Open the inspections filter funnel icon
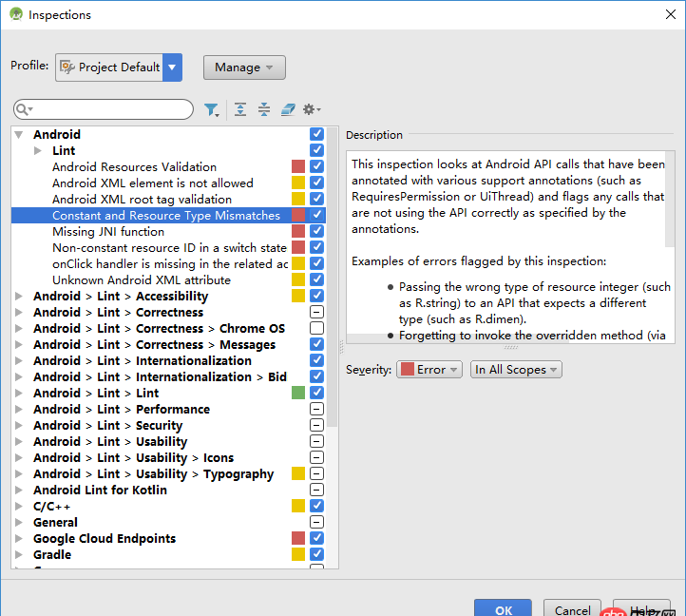Viewport: 686px width, 616px height. click(212, 109)
